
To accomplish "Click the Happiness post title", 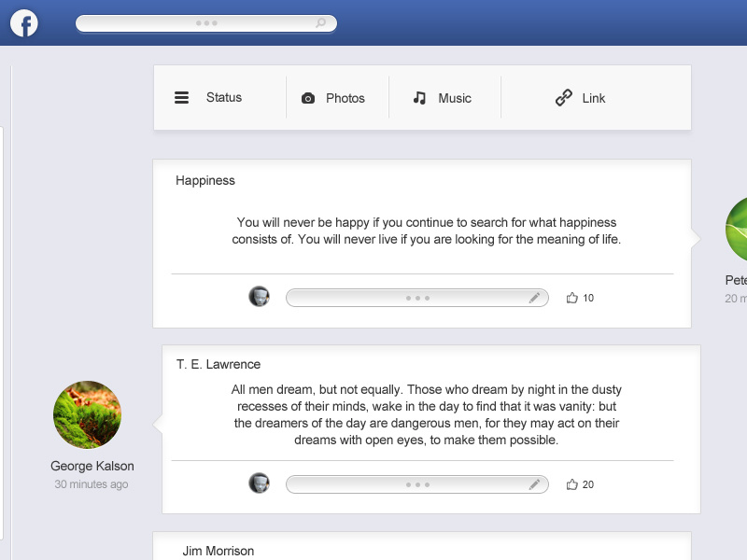I will pos(205,180).
